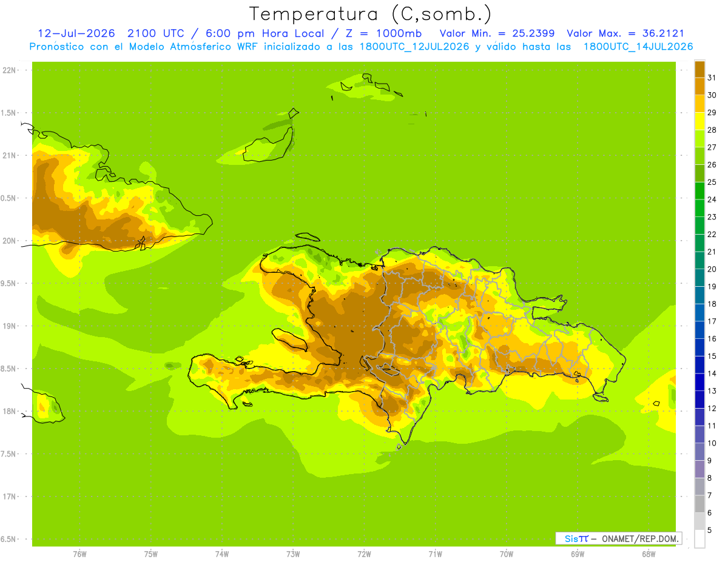Click the colorbar label "10"
The image size is (728, 562).
point(712,443)
